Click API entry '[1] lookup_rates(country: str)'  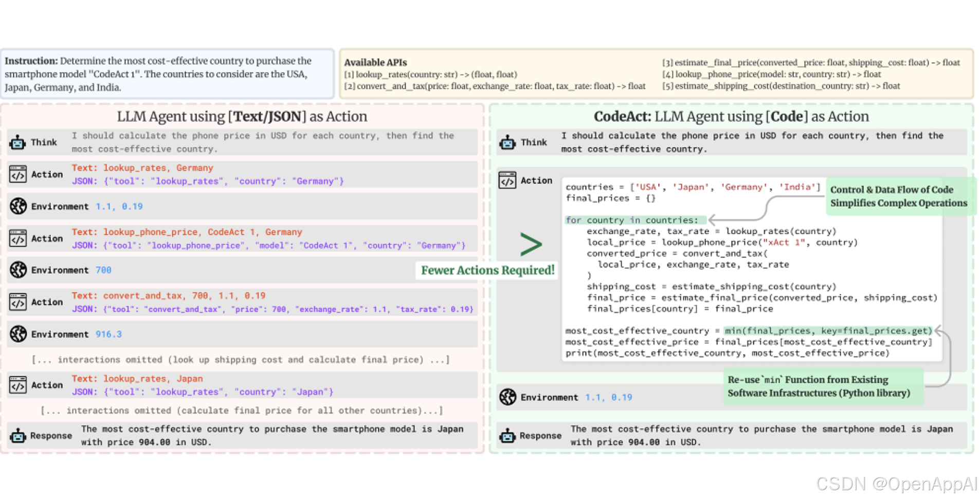click(x=430, y=75)
